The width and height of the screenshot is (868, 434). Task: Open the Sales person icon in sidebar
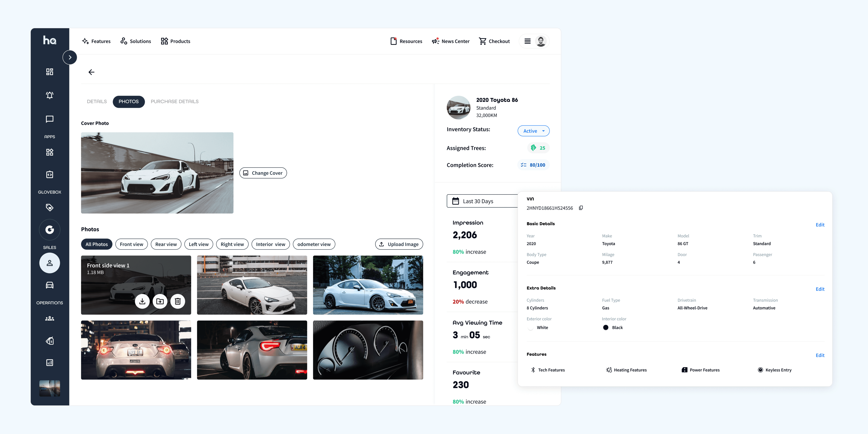50,263
